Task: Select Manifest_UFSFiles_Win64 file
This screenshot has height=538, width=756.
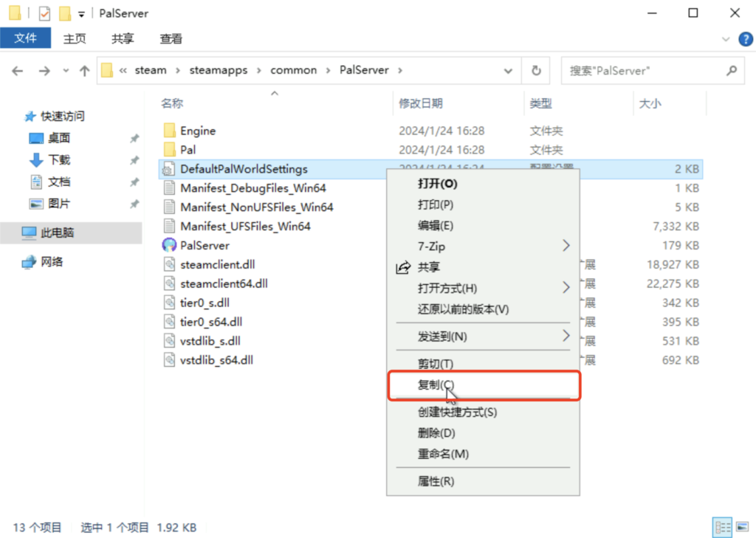Action: point(245,226)
